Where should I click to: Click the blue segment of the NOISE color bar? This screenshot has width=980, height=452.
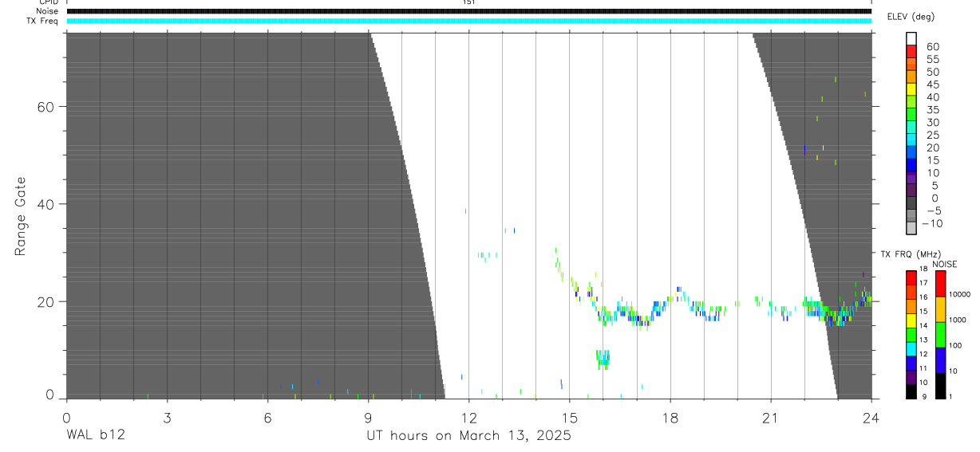pos(939,360)
